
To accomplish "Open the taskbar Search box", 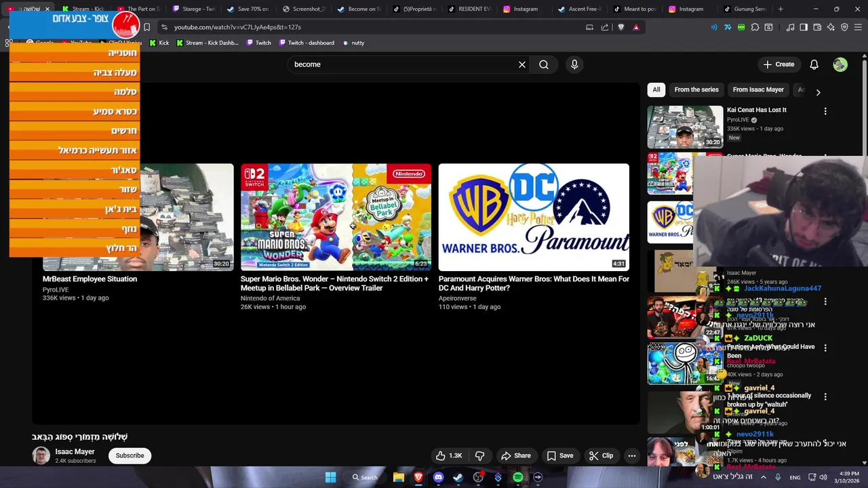I will click(365, 477).
